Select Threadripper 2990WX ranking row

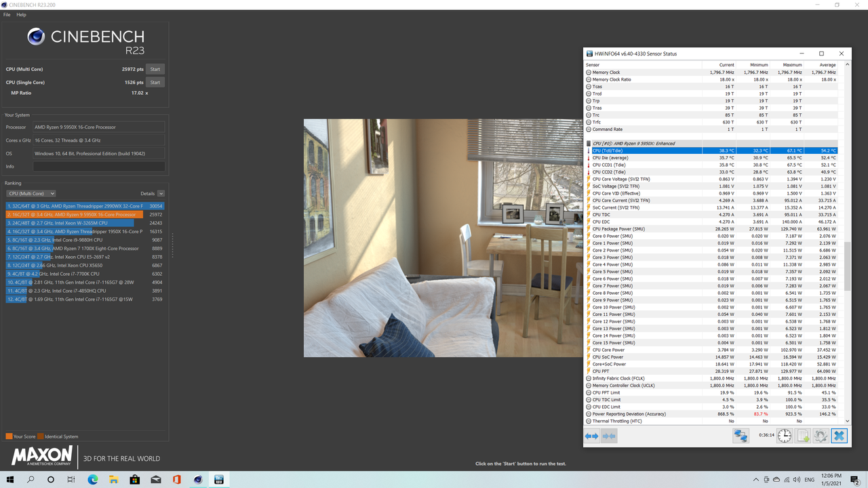coord(85,205)
